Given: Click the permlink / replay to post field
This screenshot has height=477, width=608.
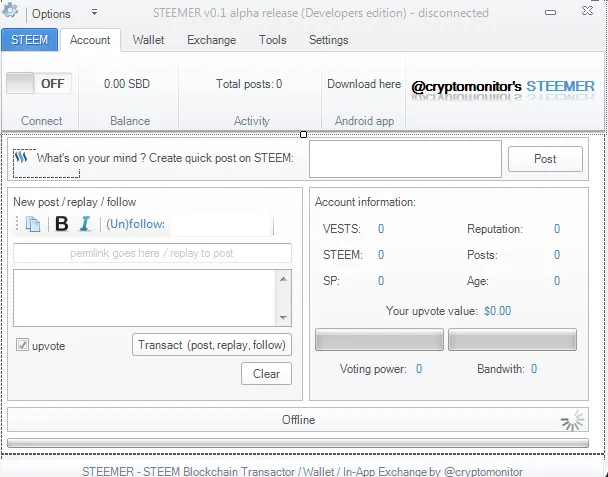Looking at the screenshot, I should [152, 253].
